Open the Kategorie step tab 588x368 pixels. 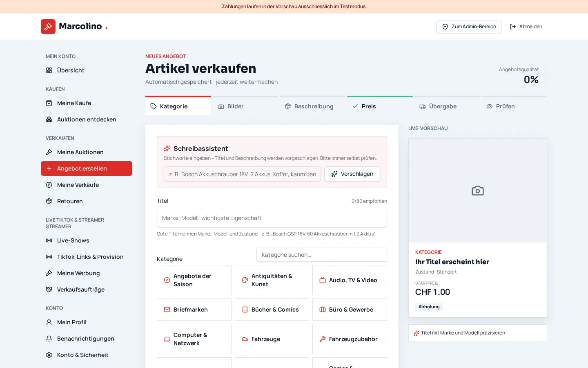pos(178,106)
